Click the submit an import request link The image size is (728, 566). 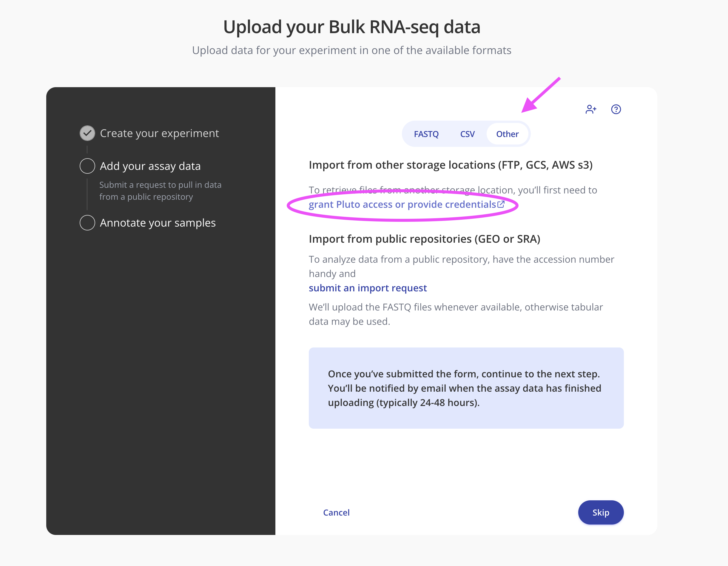coord(368,288)
